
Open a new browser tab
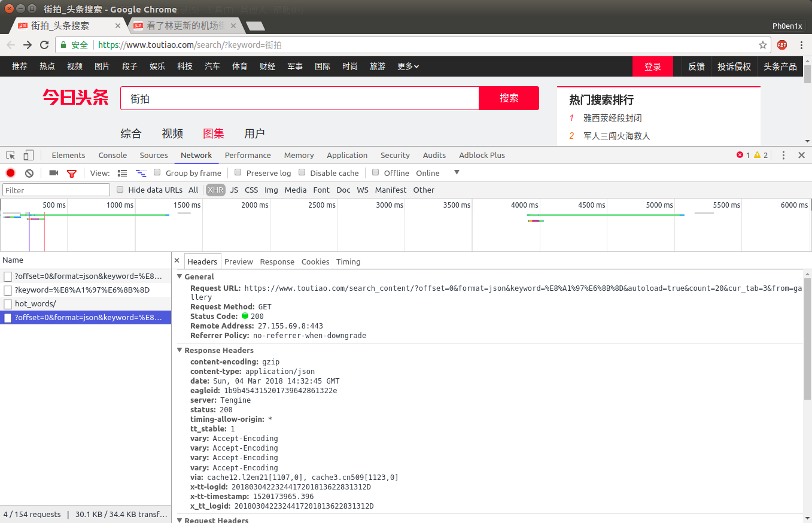(256, 26)
